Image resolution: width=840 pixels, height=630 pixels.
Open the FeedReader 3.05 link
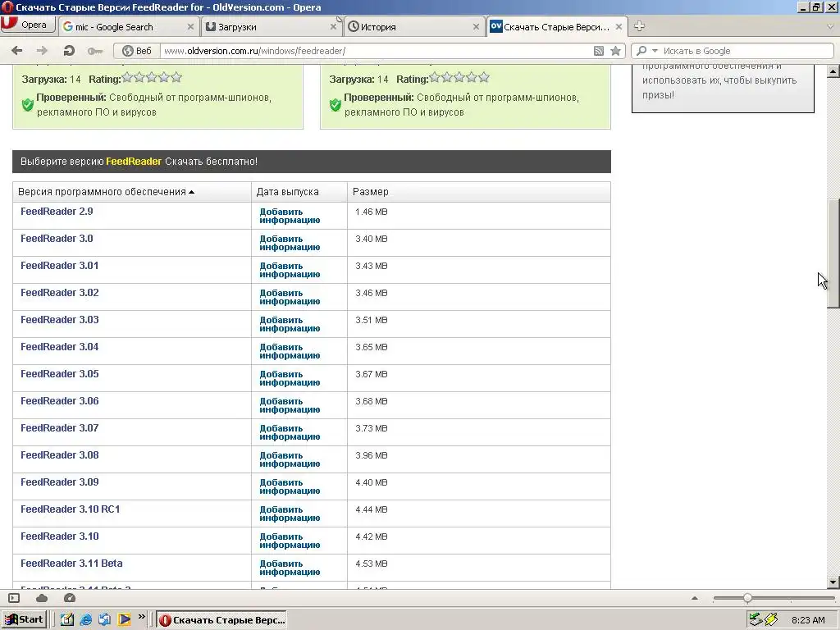tap(59, 374)
